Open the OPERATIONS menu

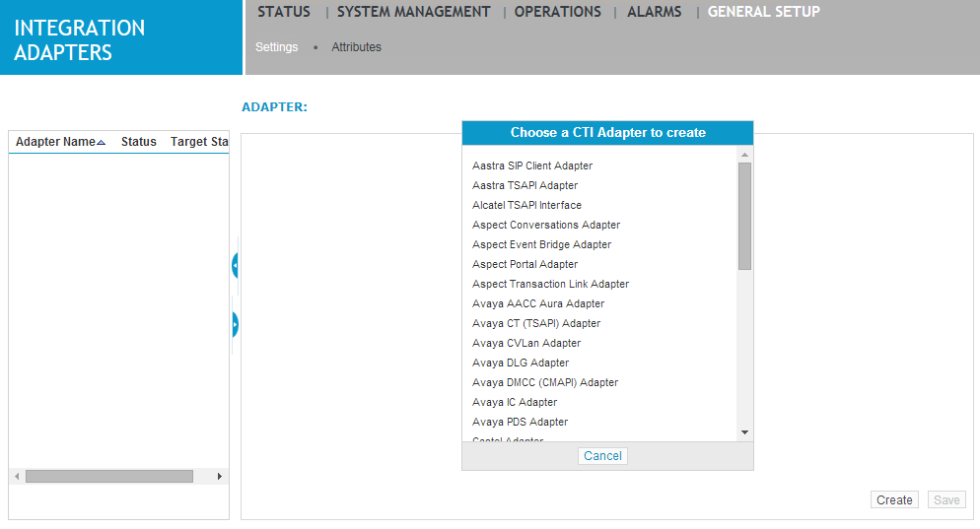tap(557, 12)
